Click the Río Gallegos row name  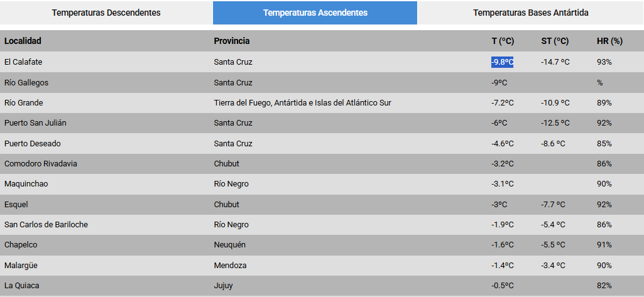click(26, 82)
